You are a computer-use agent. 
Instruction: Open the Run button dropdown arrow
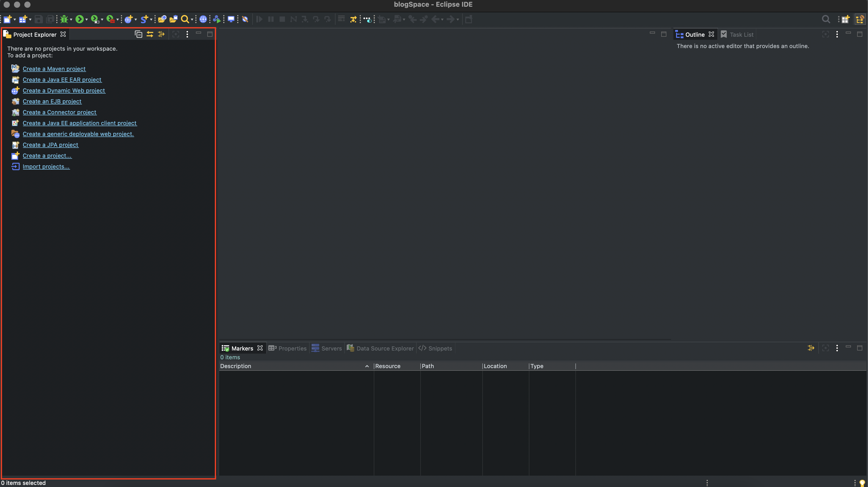pos(87,20)
